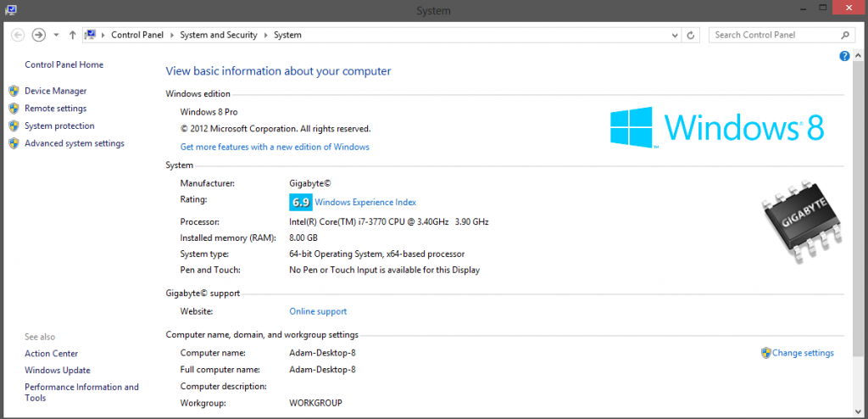868x419 pixels.
Task: Click the shield icon beside System protection
Action: (x=14, y=126)
